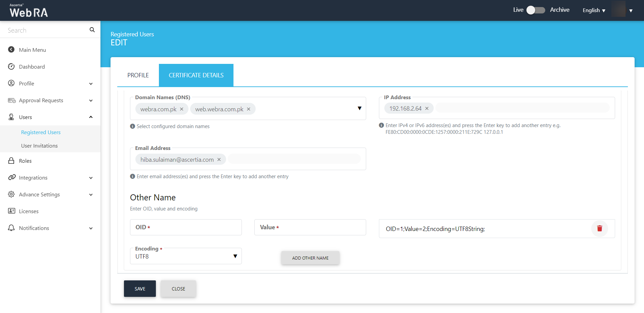Click the Roles lock icon
Image resolution: width=644 pixels, height=313 pixels.
pyautogui.click(x=11, y=161)
